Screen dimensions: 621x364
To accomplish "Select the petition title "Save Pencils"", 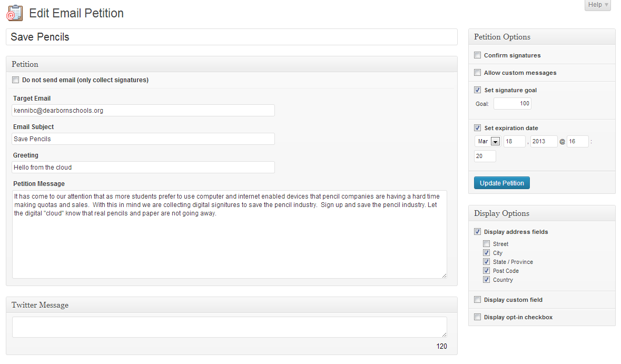I will 231,36.
